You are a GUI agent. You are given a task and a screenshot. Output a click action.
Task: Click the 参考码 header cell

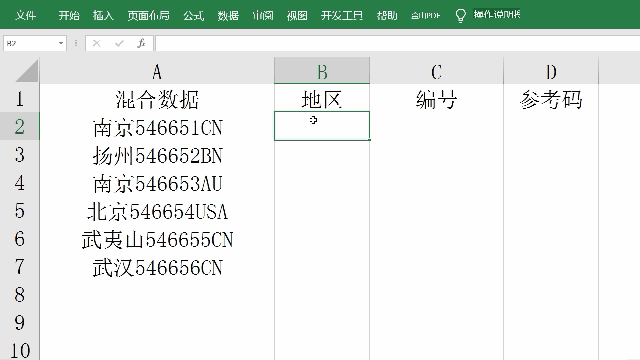coord(551,98)
